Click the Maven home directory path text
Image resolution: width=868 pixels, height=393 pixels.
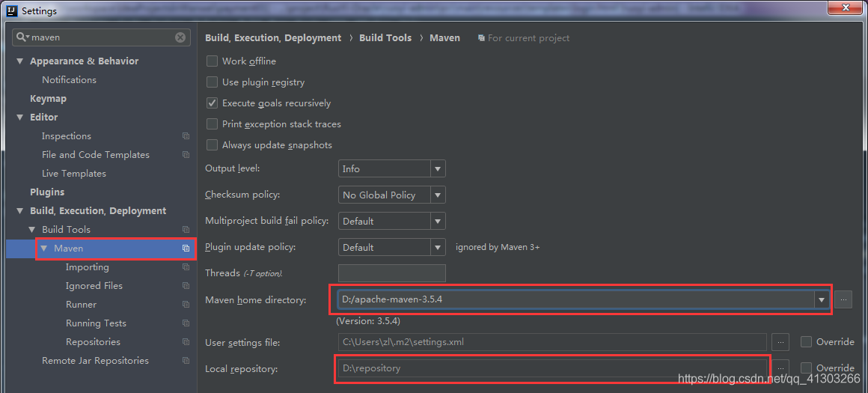(x=393, y=299)
